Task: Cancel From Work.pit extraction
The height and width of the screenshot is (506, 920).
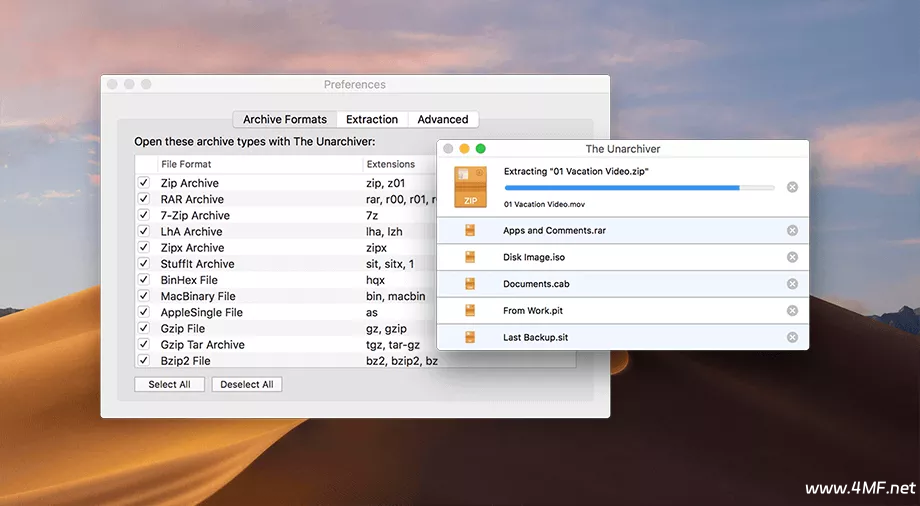Action: [x=792, y=311]
